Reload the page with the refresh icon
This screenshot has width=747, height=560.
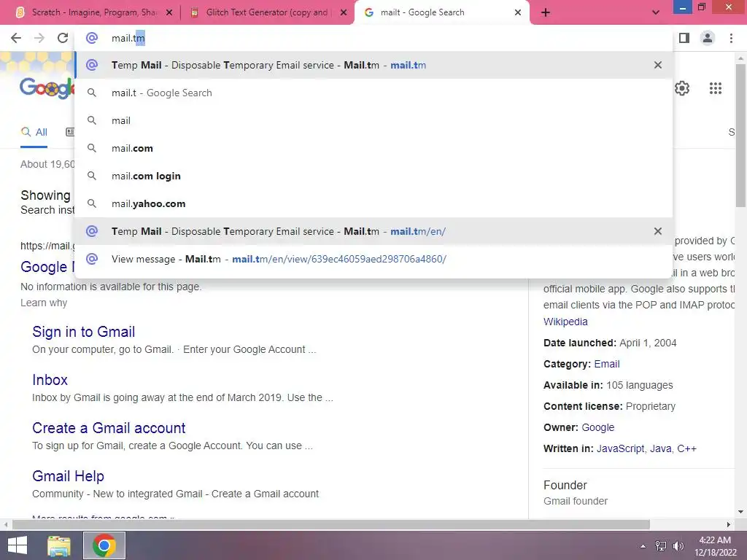point(63,38)
